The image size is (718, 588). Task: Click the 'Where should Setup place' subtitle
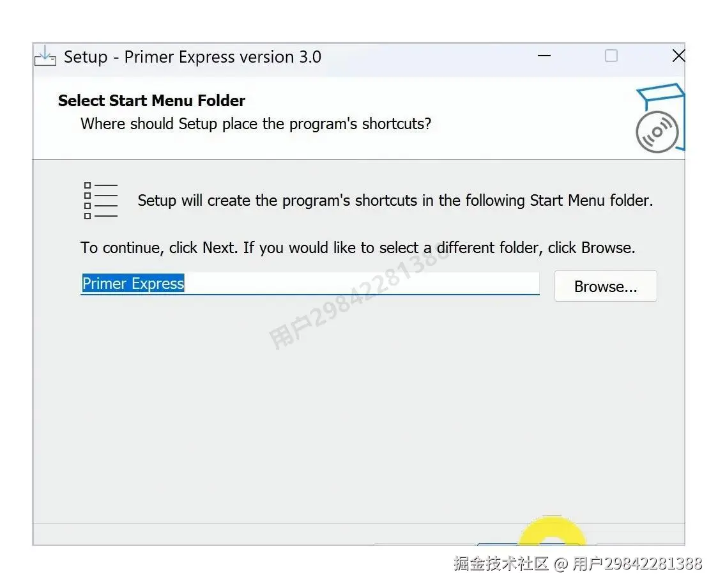(x=256, y=124)
